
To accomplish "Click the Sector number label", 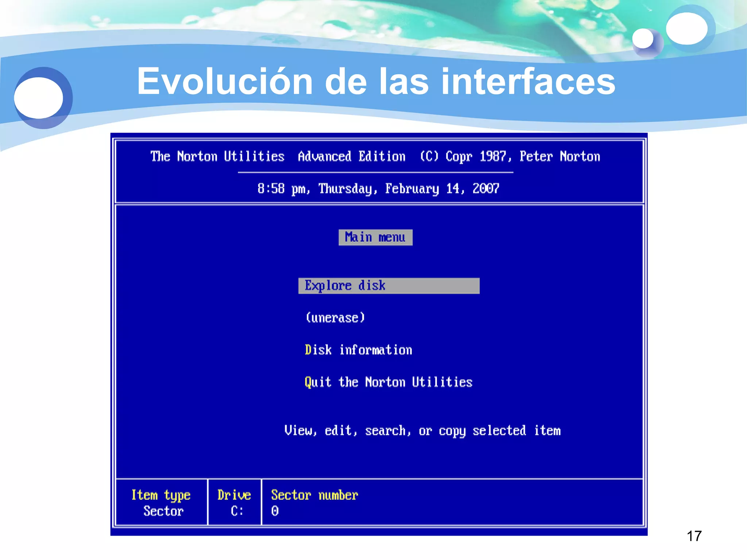I will pyautogui.click(x=314, y=495).
